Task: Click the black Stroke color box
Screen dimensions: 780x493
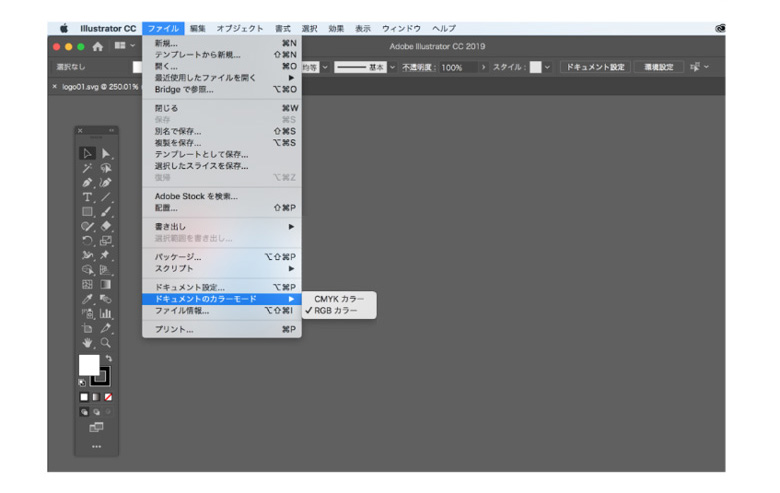Action: 101,377
